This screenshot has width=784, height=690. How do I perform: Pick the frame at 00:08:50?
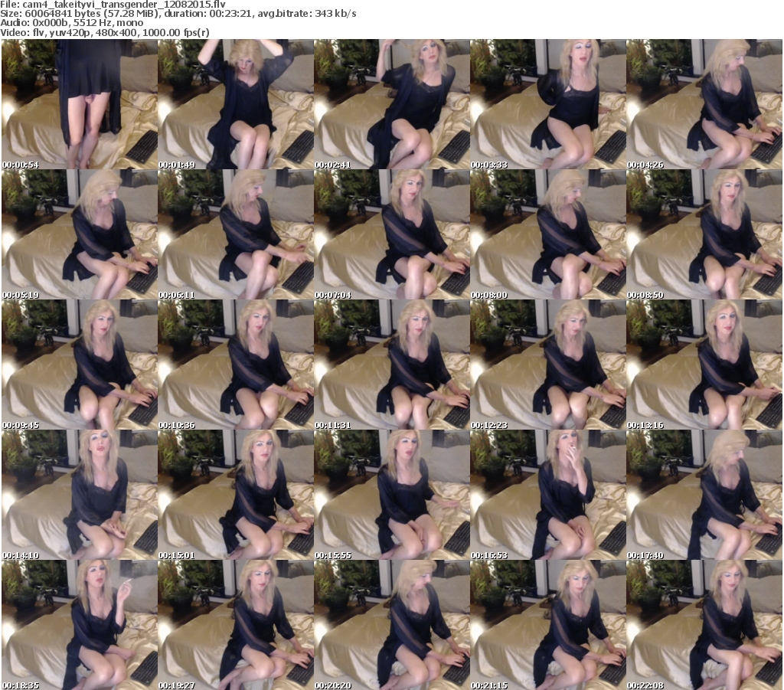704,234
